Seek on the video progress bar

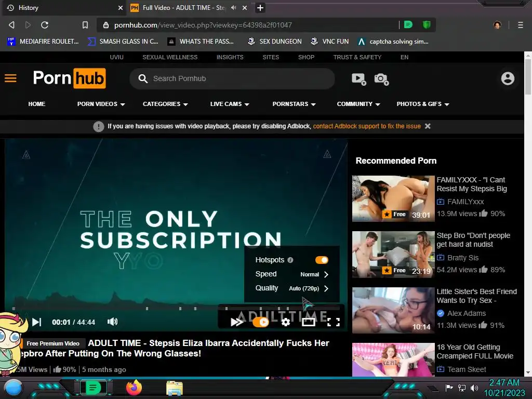[176, 309]
